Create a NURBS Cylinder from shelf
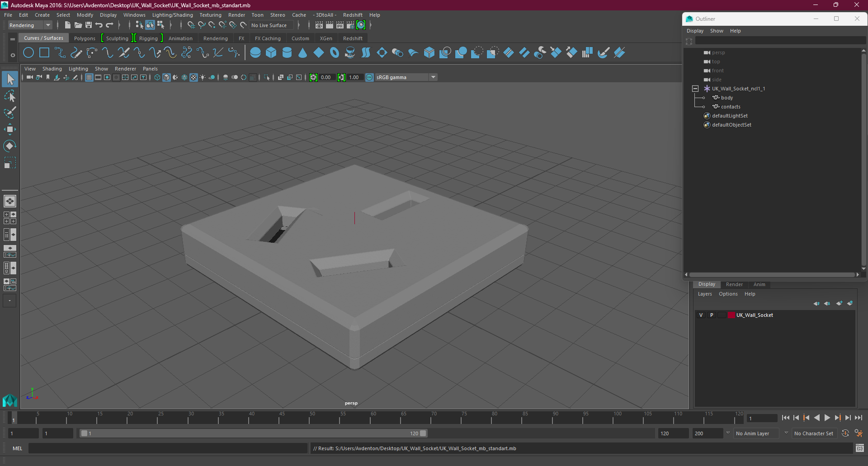 coord(287,53)
